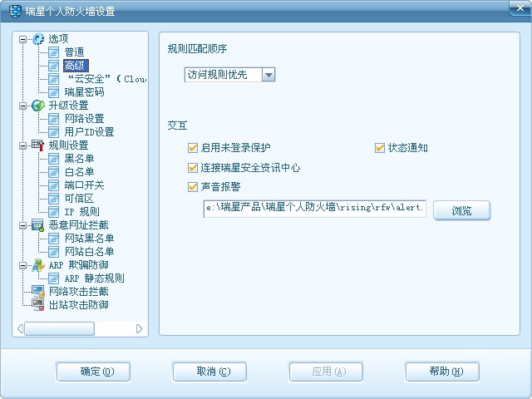Toggle 状态通知 checkbox
This screenshot has height=399, width=532.
point(380,148)
